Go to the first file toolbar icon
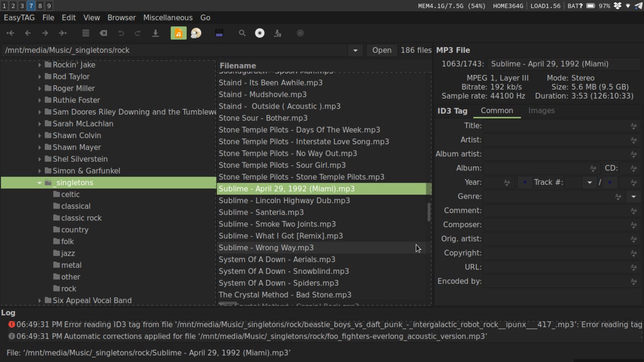The height and width of the screenshot is (362, 644). pos(10,33)
